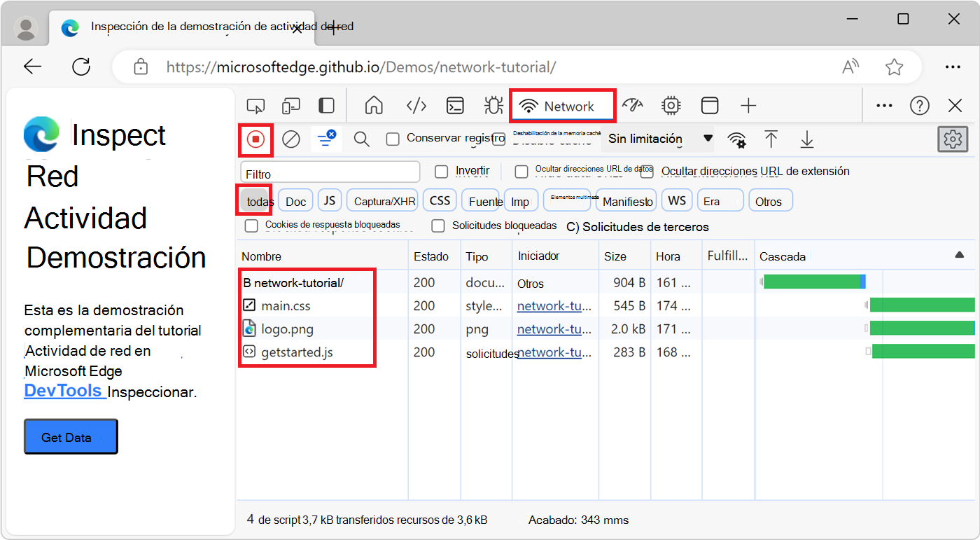This screenshot has width=980, height=540.
Task: Clear the network log with the block icon
Action: click(291, 139)
